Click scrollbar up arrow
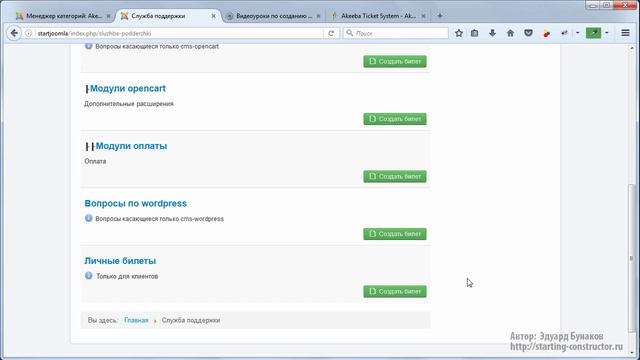 click(632, 48)
